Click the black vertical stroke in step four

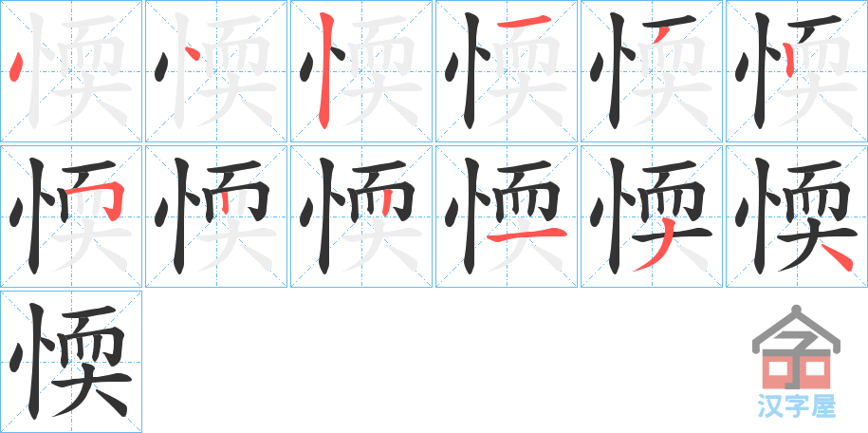click(470, 71)
